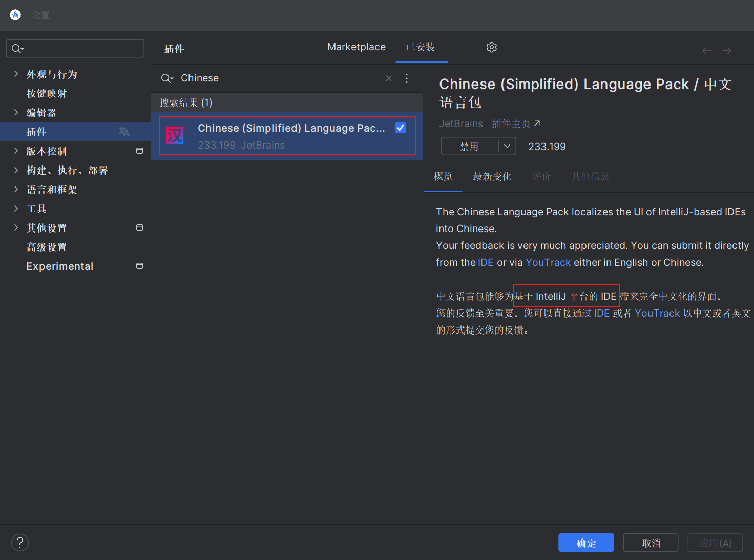The height and width of the screenshot is (560, 754).
Task: Clear the Chinese plugin search text
Action: tap(389, 78)
